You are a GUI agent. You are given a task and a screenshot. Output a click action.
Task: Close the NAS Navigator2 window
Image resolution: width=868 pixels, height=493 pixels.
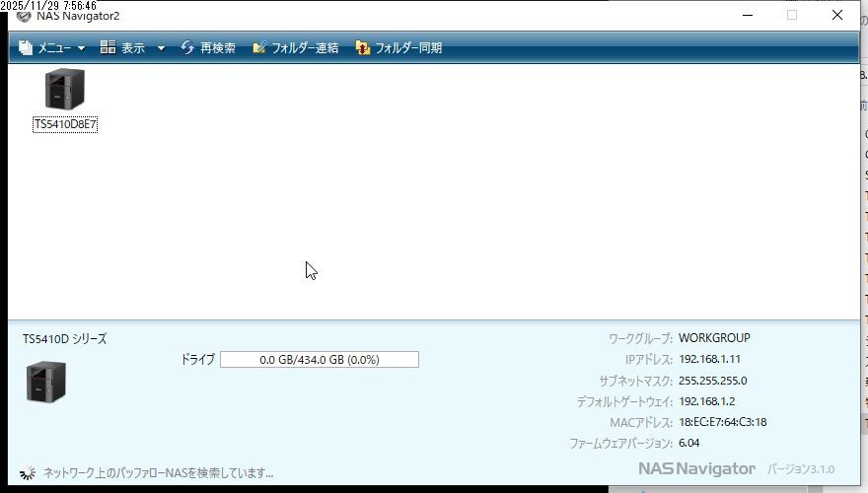click(x=837, y=15)
